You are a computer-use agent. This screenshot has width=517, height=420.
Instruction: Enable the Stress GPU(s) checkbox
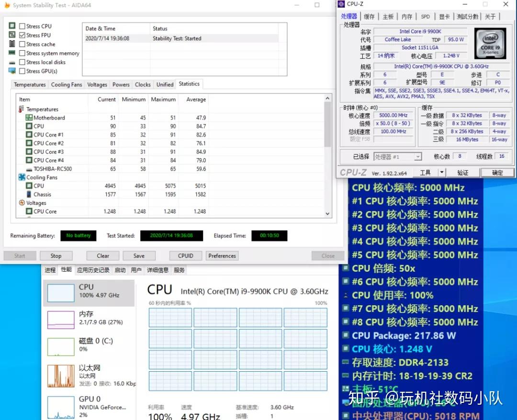coord(22,71)
